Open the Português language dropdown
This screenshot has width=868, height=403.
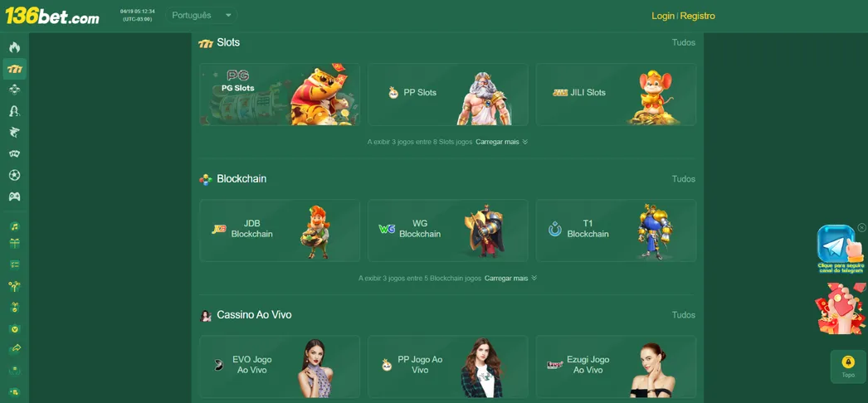(201, 16)
